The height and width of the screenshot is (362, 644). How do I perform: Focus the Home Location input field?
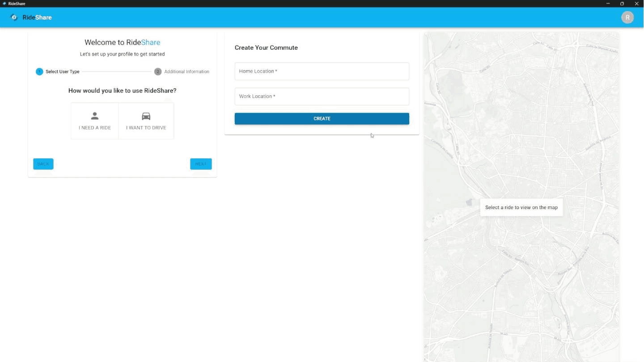coord(322,72)
